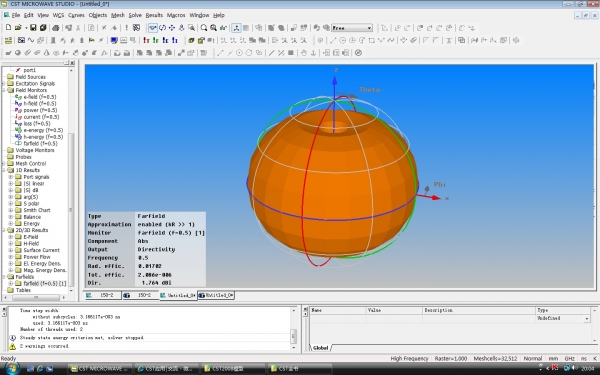Click the green port definition icon
This screenshot has height=375, width=600.
155,40
